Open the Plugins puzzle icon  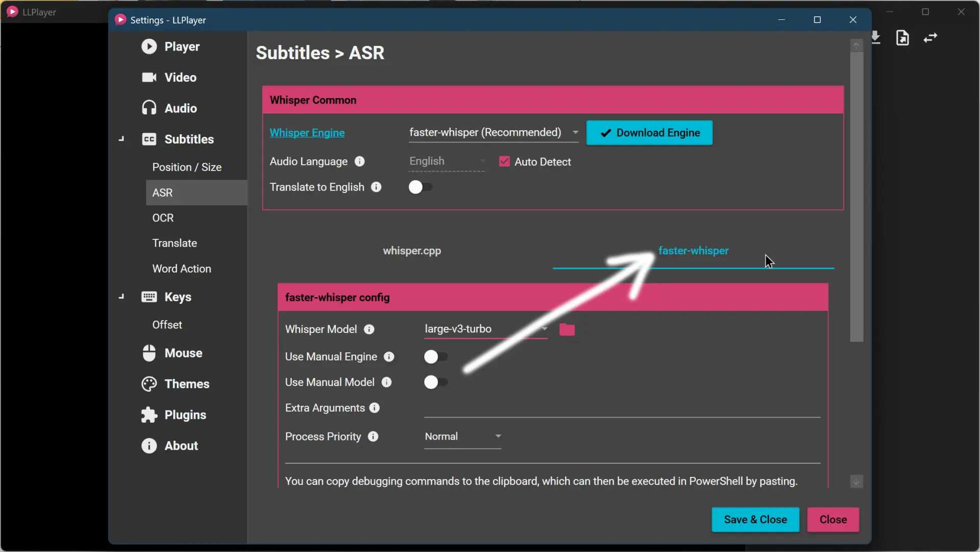[149, 415]
